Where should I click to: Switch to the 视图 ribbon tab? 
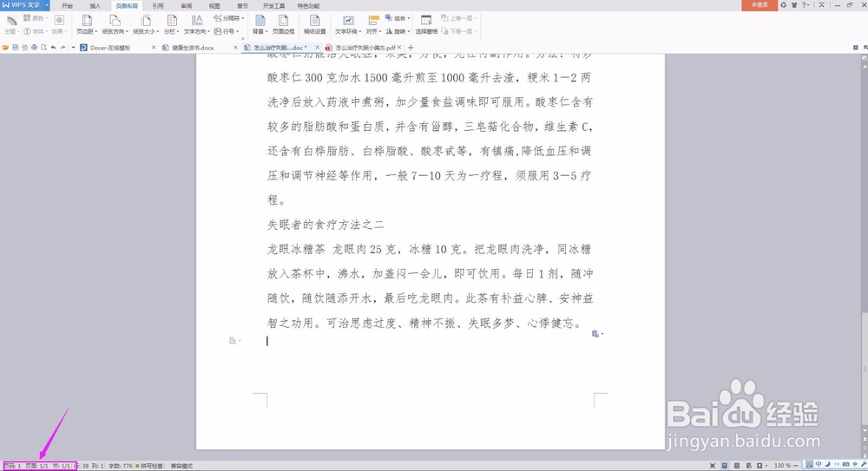click(214, 5)
